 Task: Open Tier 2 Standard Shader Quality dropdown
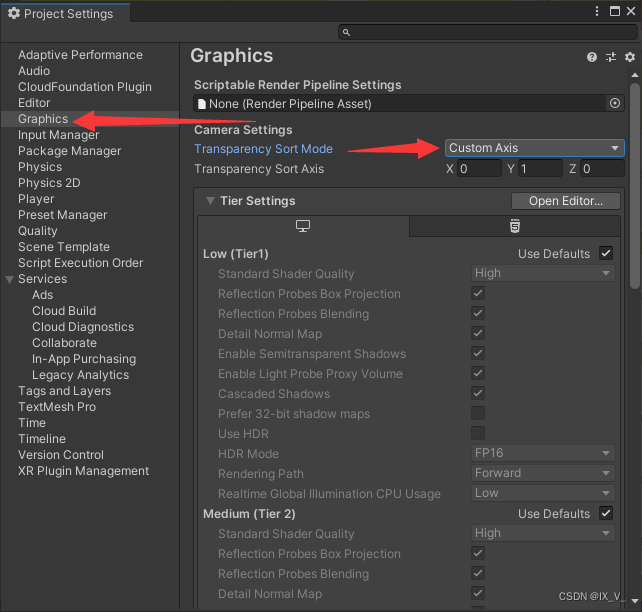tap(543, 533)
